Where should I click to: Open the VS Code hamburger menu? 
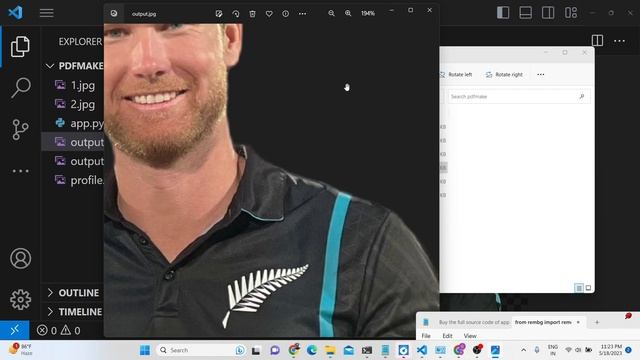click(47, 13)
